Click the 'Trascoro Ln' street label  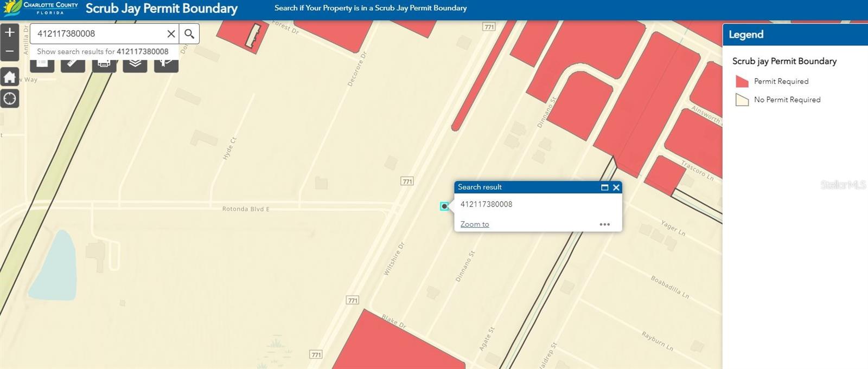[x=698, y=170]
